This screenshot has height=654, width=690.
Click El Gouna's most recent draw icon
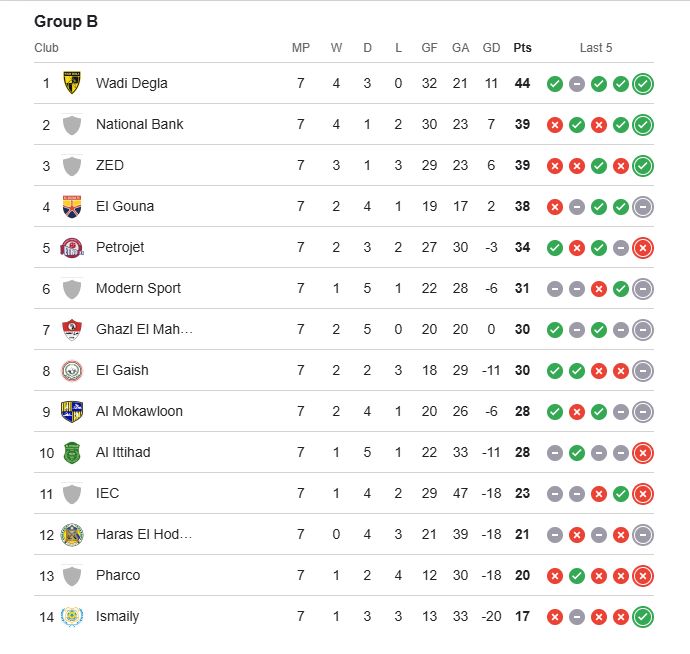(x=643, y=207)
